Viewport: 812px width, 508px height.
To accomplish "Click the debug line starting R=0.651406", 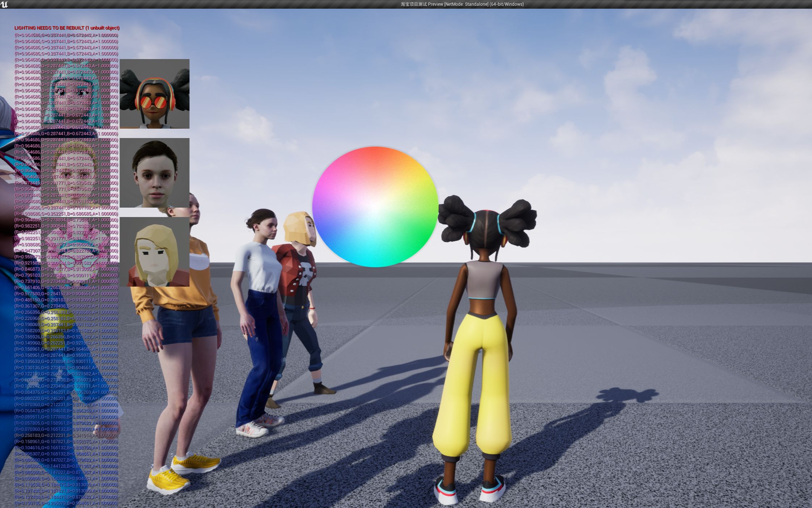I will 66,288.
